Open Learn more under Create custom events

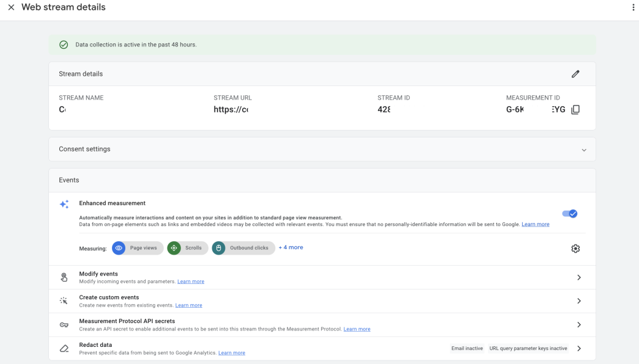(x=189, y=305)
